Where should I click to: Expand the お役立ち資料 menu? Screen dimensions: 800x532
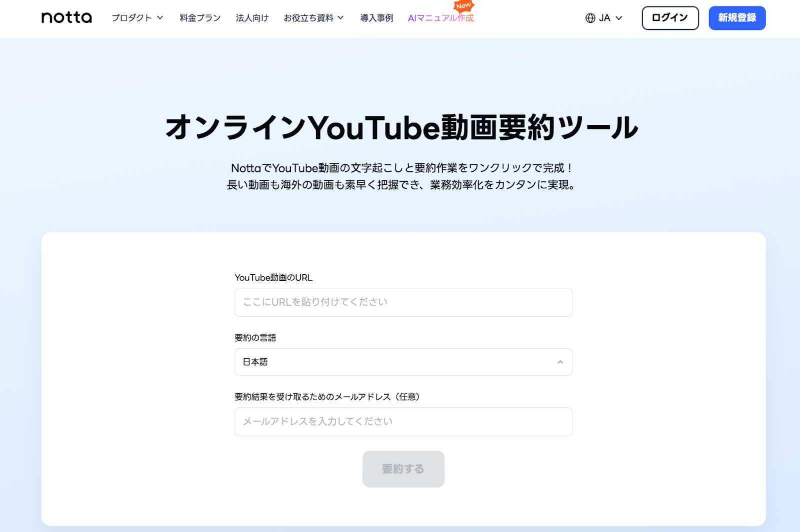click(313, 18)
